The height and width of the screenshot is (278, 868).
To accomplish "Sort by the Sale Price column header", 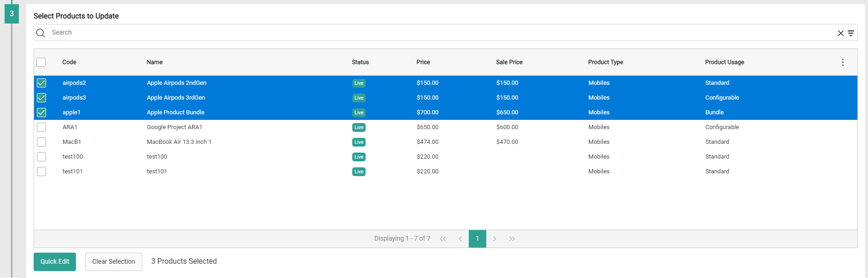I will (x=509, y=62).
